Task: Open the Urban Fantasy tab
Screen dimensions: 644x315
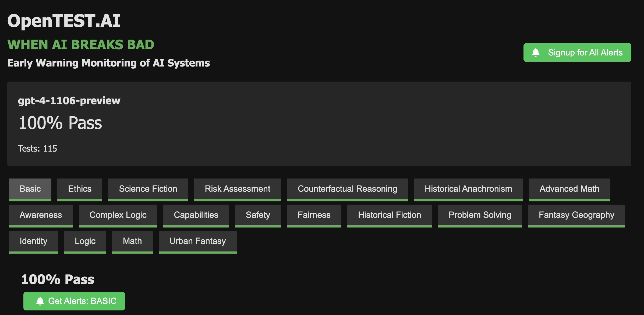Action: click(x=198, y=242)
